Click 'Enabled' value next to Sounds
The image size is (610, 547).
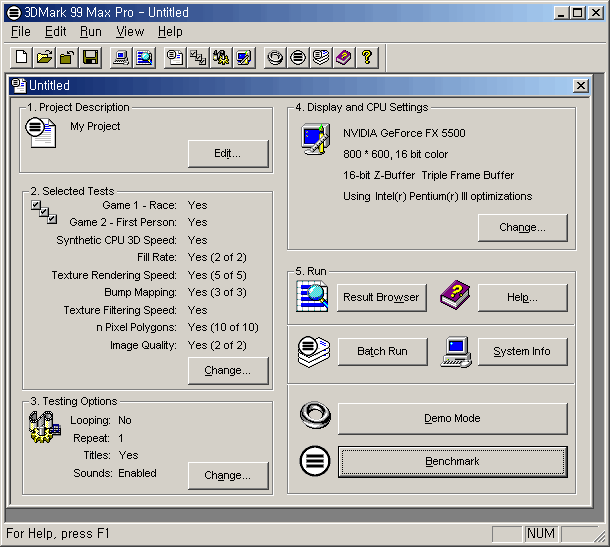click(137, 473)
